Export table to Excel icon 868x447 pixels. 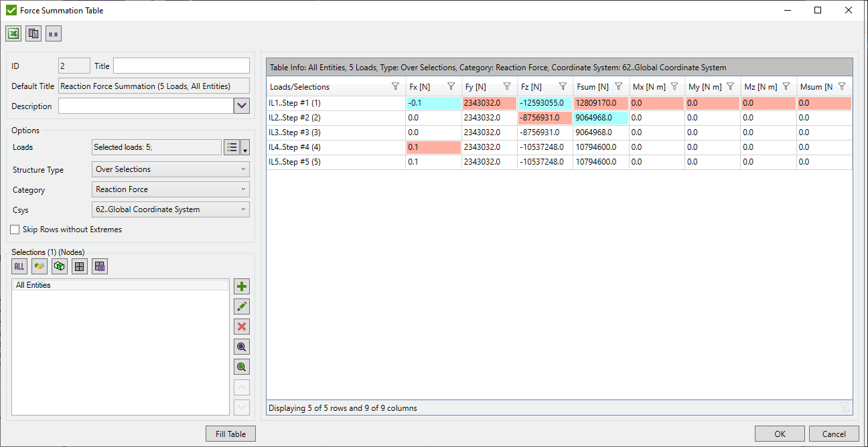point(13,33)
